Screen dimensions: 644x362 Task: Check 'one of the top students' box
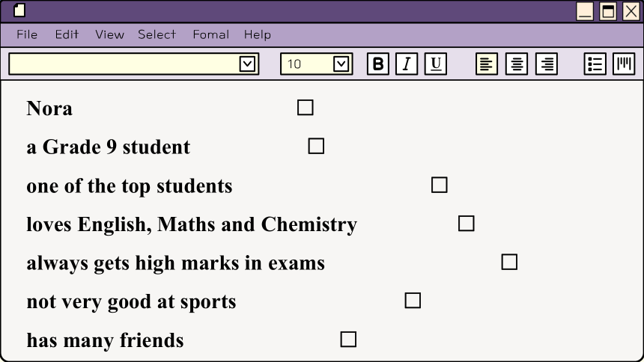[x=440, y=185]
